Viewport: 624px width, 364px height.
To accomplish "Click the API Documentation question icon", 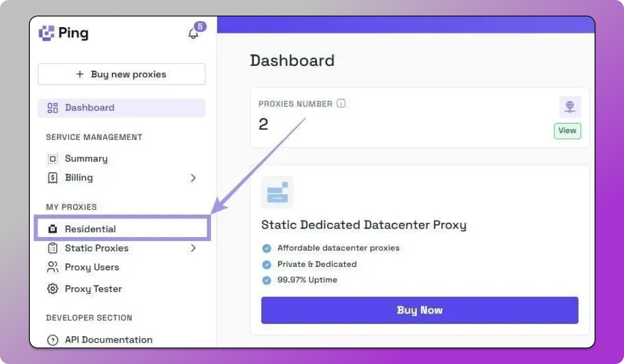I will [x=53, y=340].
